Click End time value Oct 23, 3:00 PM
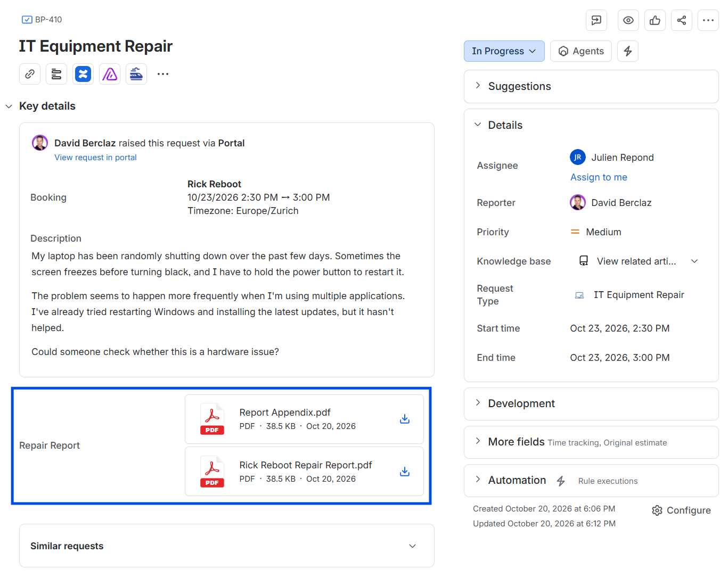728x578 pixels. 620,358
